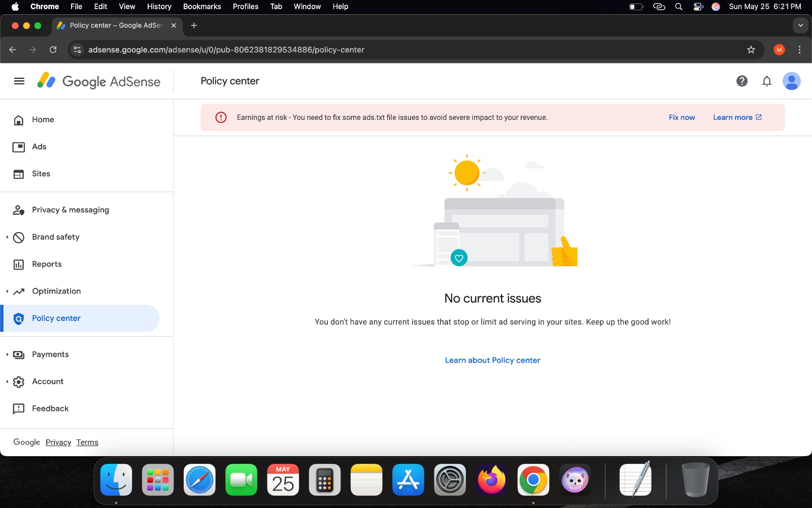Click Fix now in the alert banner
Viewport: 812px width, 508px height.
tap(682, 117)
